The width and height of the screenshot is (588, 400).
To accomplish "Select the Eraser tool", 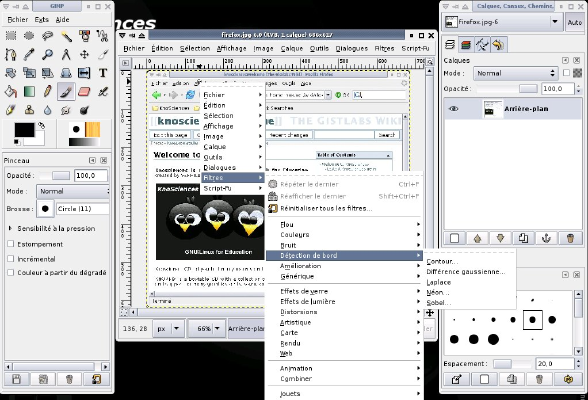I will (x=84, y=91).
